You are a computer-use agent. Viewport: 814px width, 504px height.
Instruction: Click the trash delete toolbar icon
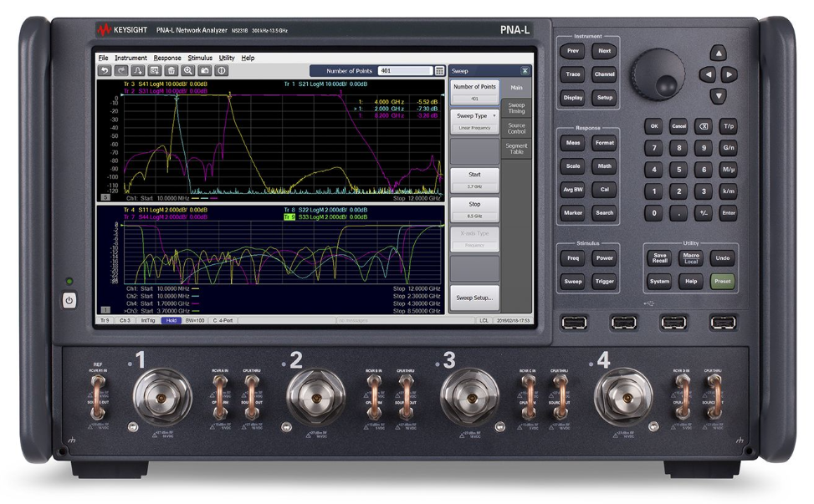pos(172,70)
